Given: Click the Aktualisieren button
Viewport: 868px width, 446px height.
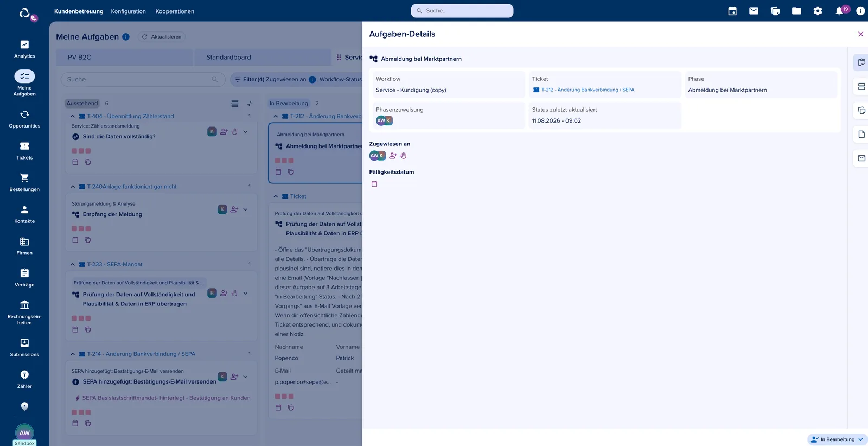Looking at the screenshot, I should pyautogui.click(x=162, y=37).
